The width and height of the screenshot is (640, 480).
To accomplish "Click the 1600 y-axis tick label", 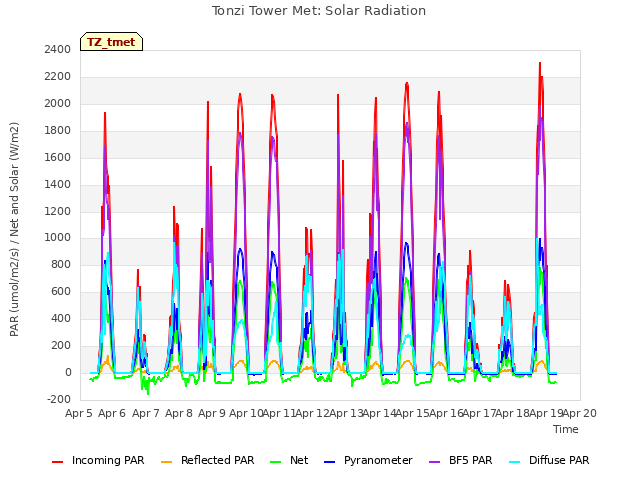I will (58, 158).
